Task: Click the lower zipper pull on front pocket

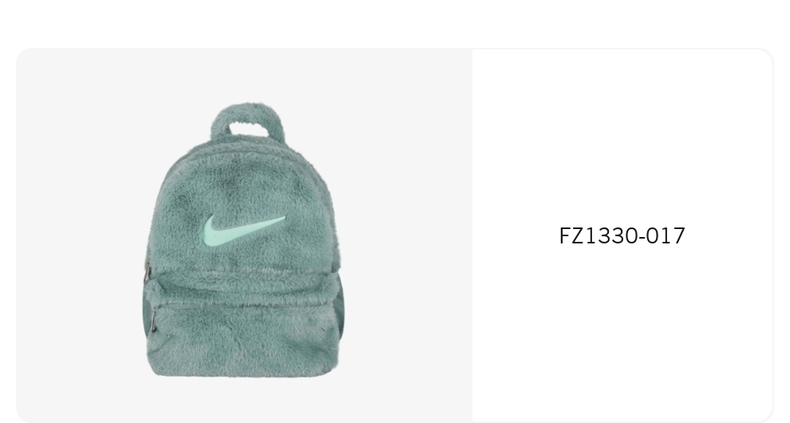Action: (x=153, y=321)
